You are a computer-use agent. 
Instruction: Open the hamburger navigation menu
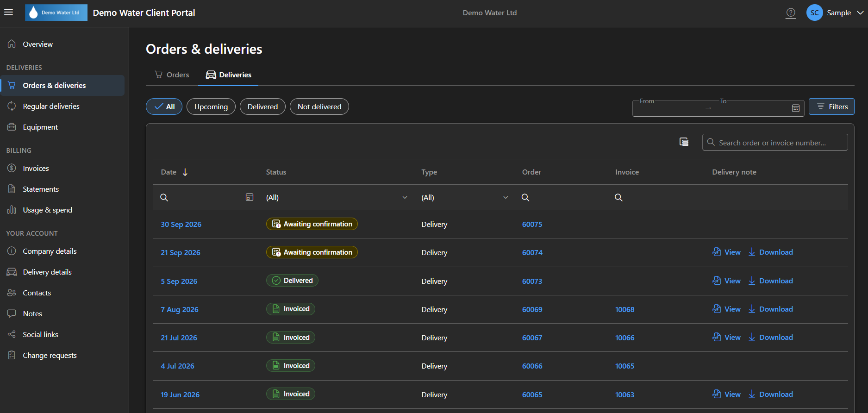[8, 13]
